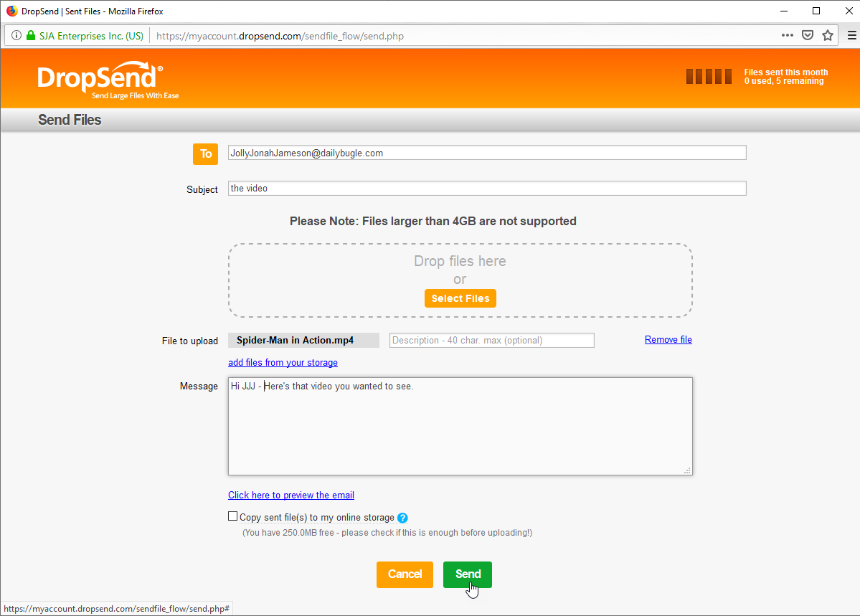Save page with the Pocket icon

[x=808, y=36]
